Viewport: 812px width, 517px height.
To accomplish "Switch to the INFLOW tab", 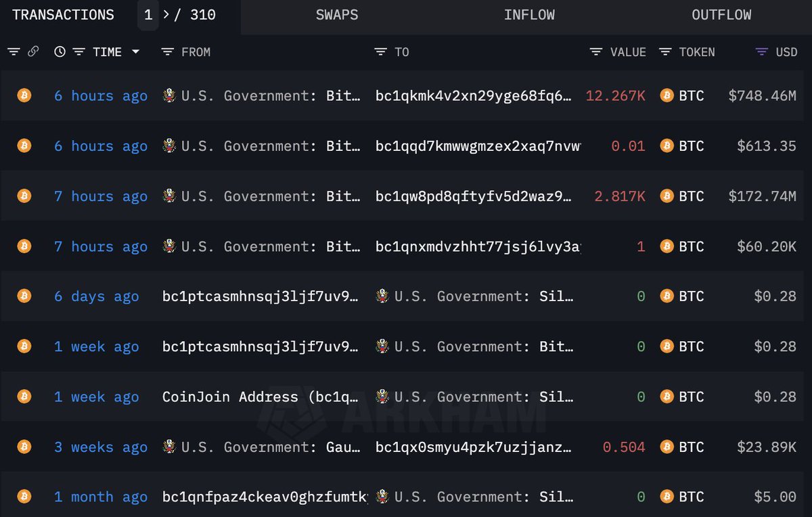I will coord(529,15).
